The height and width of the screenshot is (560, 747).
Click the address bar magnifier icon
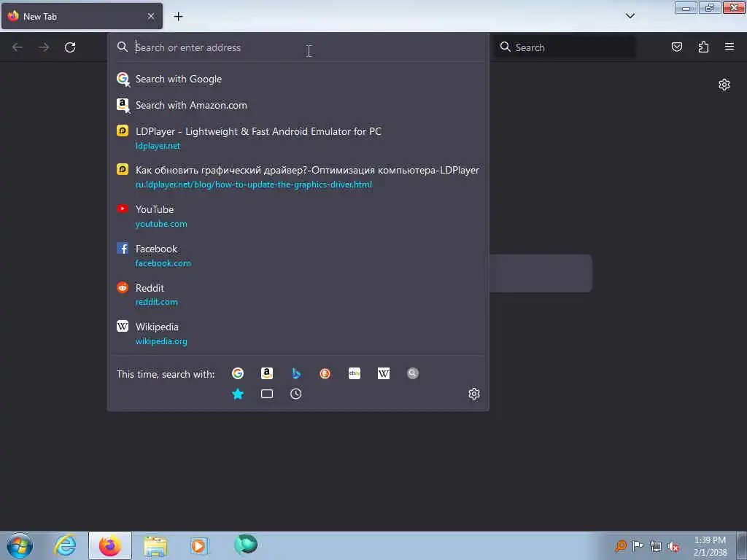(x=123, y=47)
